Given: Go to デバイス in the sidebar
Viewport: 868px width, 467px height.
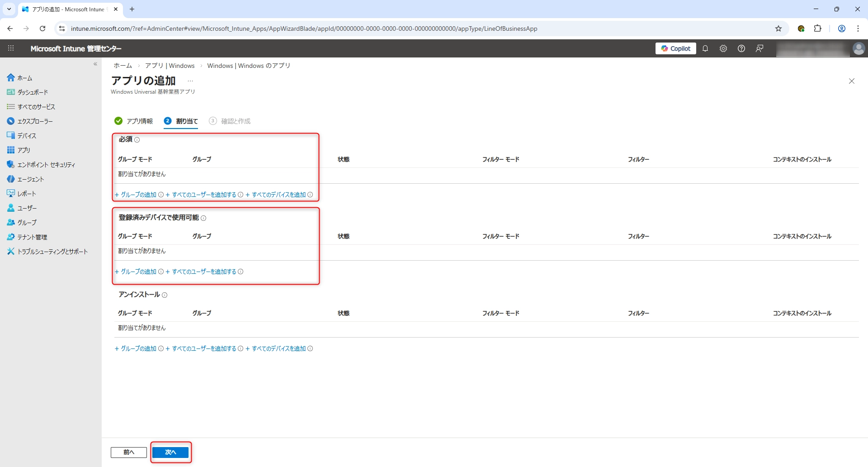Looking at the screenshot, I should tap(27, 136).
